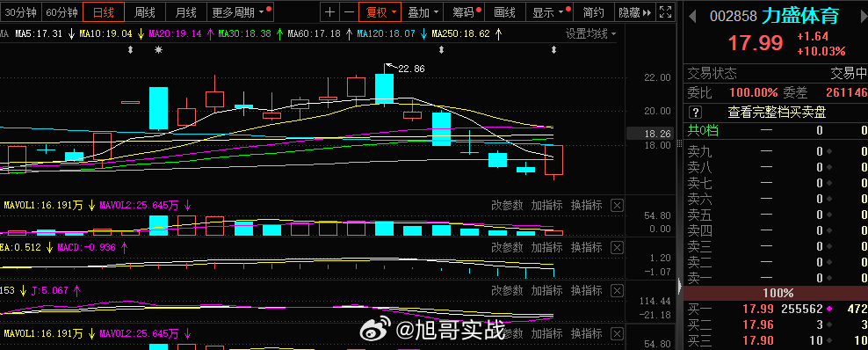Switch to the 60分钟 period
This screenshot has height=350, width=868.
coord(61,11)
